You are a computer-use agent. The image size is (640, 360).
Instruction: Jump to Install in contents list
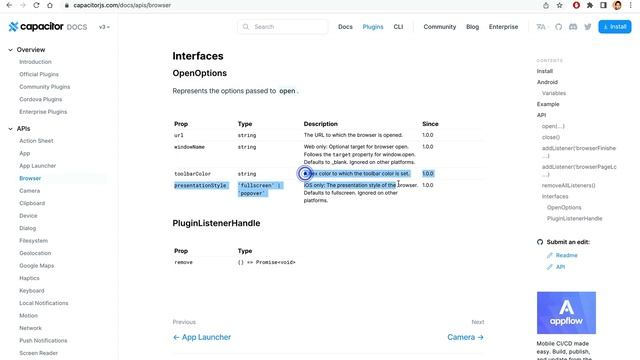(x=544, y=71)
